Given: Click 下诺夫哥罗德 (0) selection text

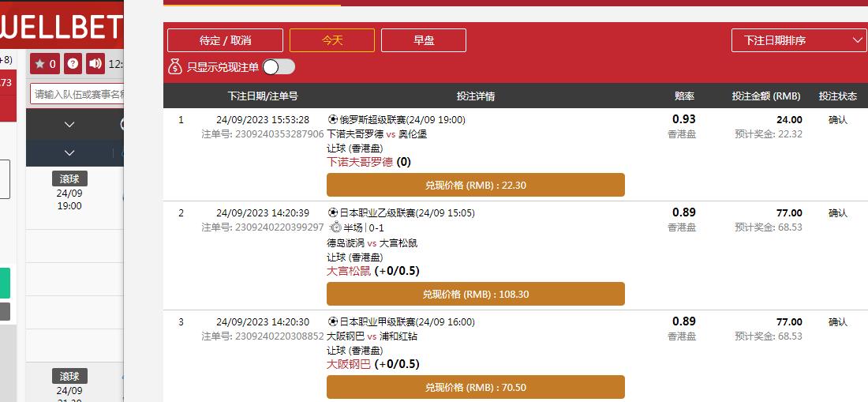Looking at the screenshot, I should [x=369, y=162].
